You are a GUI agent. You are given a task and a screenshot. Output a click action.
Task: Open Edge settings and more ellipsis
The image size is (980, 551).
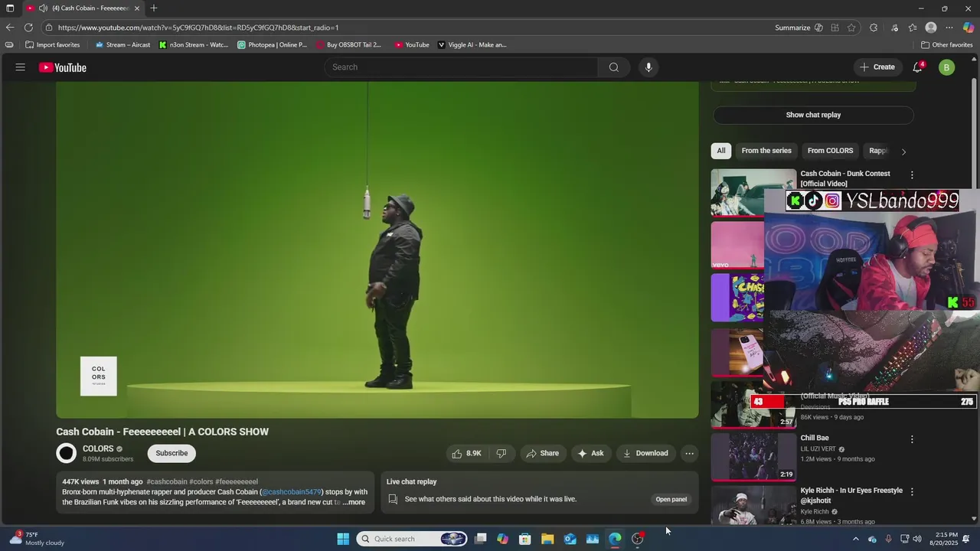[x=949, y=28]
